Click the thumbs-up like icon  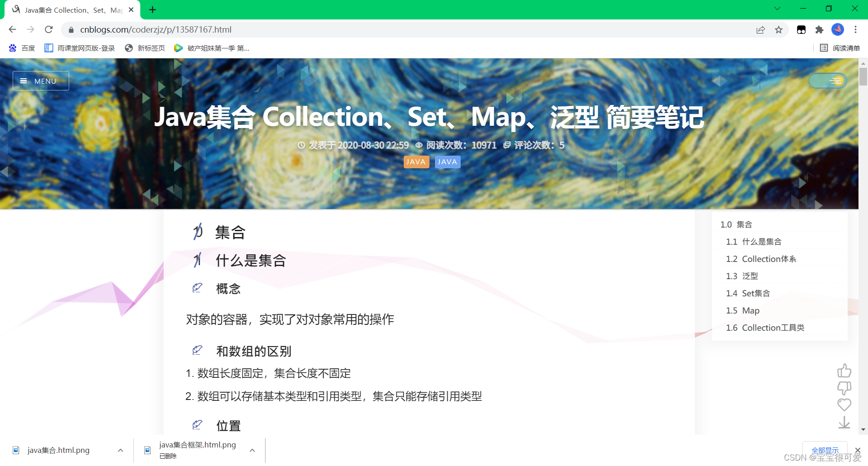(x=844, y=371)
